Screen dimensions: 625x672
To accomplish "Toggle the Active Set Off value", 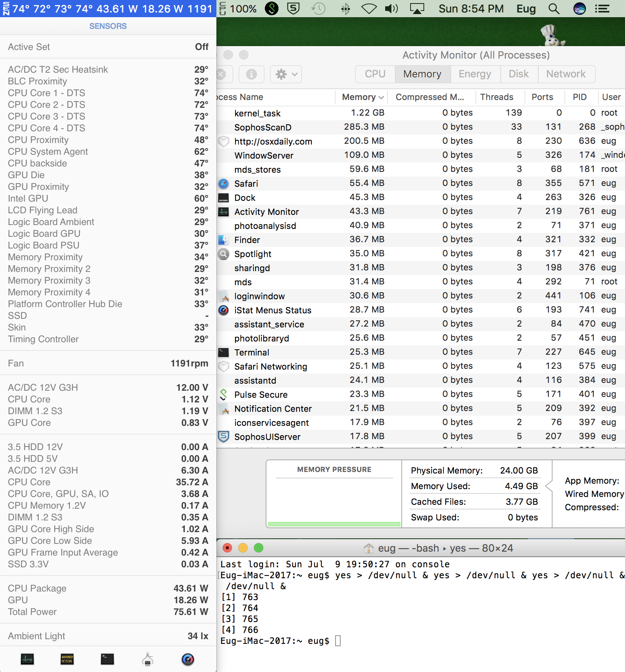I will (x=202, y=47).
